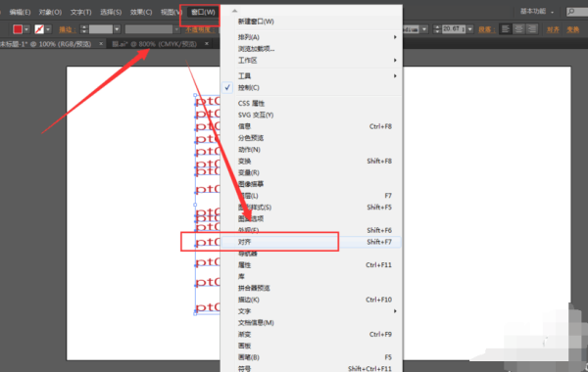Choose 描边(K) Ctrl+F10 menu entry
Screen dimensions: 588x372
[312, 300]
